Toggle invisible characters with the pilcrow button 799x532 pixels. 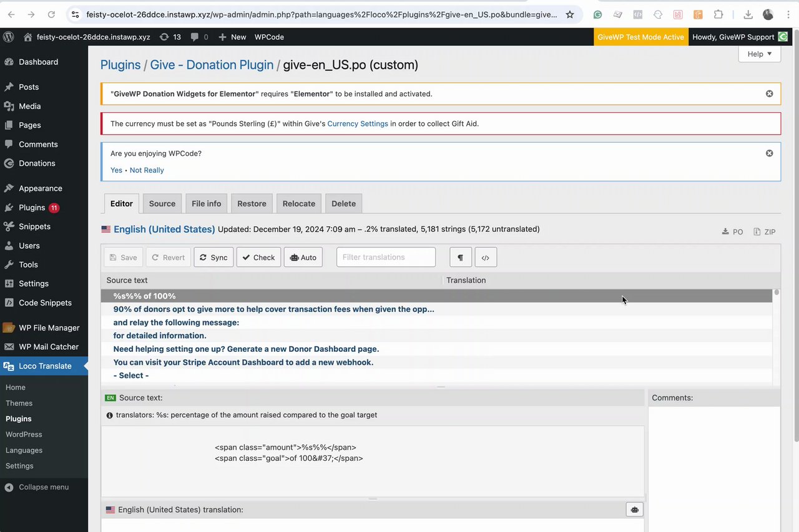[x=461, y=257]
